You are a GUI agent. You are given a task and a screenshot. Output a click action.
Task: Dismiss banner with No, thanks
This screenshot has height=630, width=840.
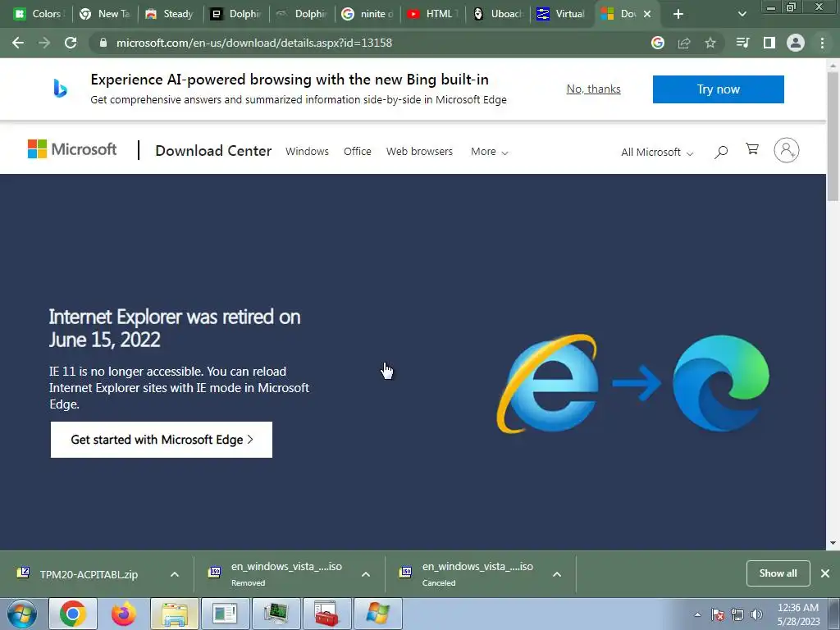click(x=594, y=89)
